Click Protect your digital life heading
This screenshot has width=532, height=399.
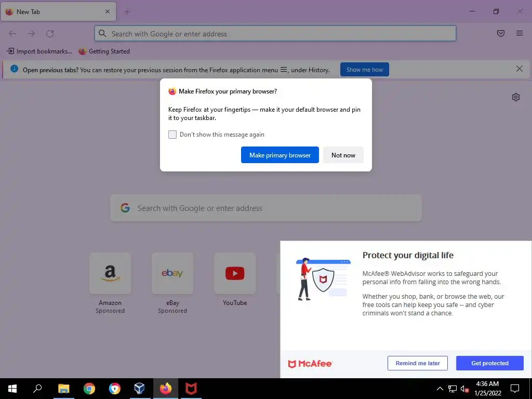coord(408,255)
